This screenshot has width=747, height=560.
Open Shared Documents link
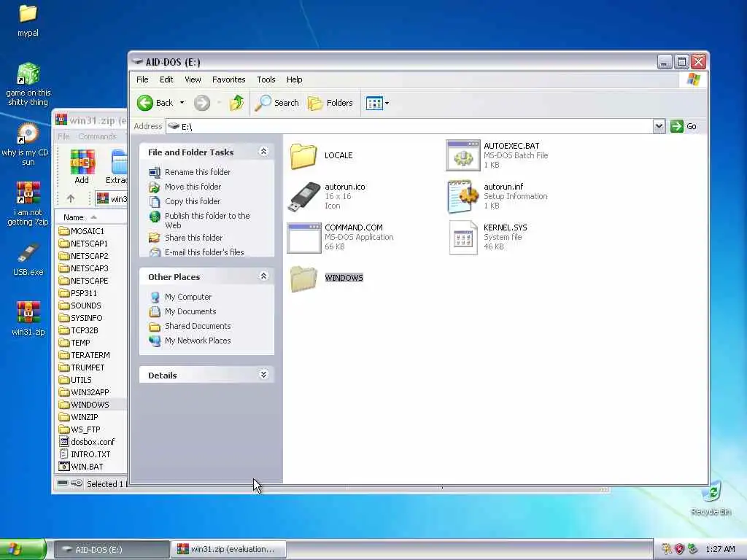198,326
